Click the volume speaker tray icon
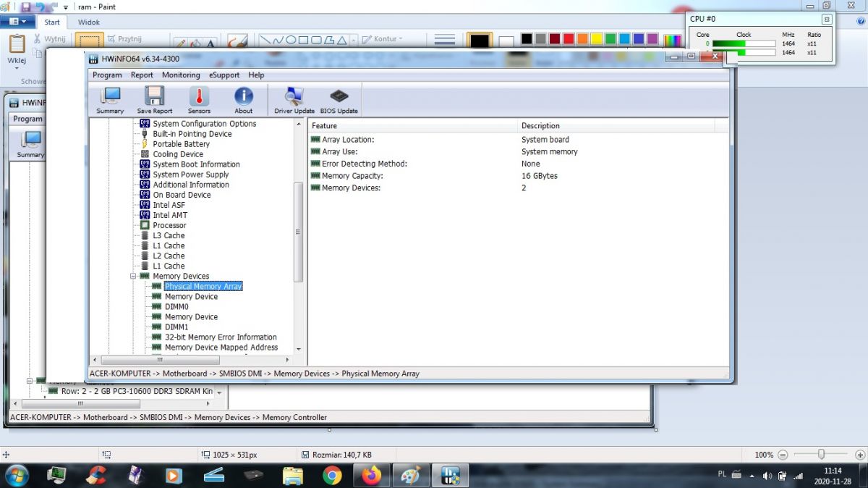868x488 pixels. 767,476
